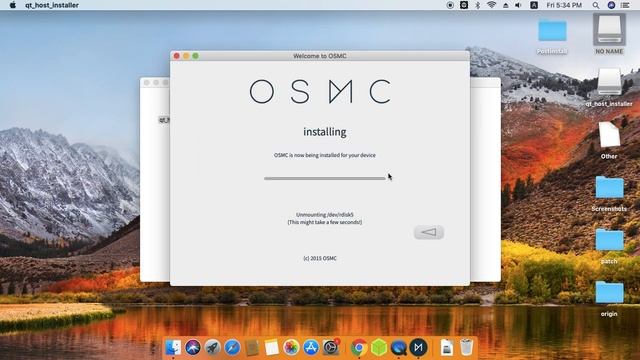The image size is (640, 360).
Task: Open Photos from the Dock
Action: point(291,347)
